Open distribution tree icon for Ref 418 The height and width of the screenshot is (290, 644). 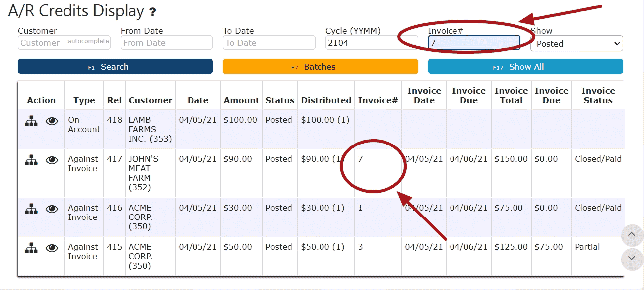pyautogui.click(x=31, y=121)
